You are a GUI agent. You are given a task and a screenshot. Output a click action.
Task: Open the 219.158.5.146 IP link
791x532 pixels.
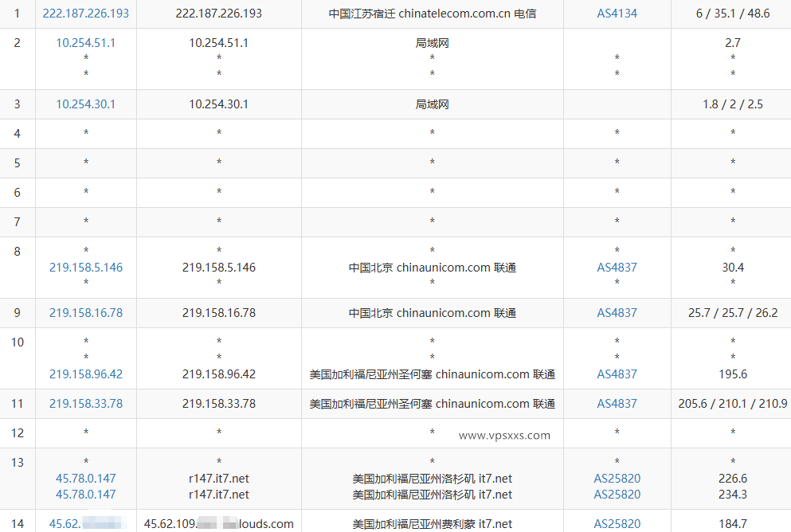[x=86, y=268]
